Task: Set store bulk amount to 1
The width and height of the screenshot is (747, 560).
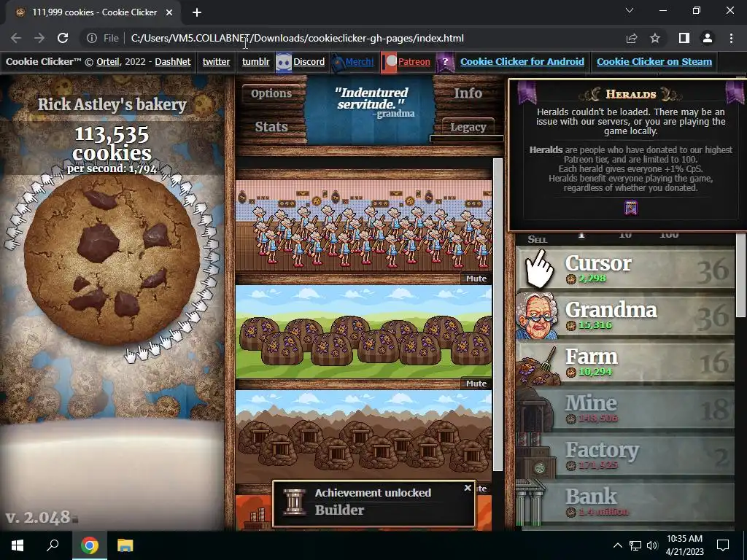Action: click(581, 234)
